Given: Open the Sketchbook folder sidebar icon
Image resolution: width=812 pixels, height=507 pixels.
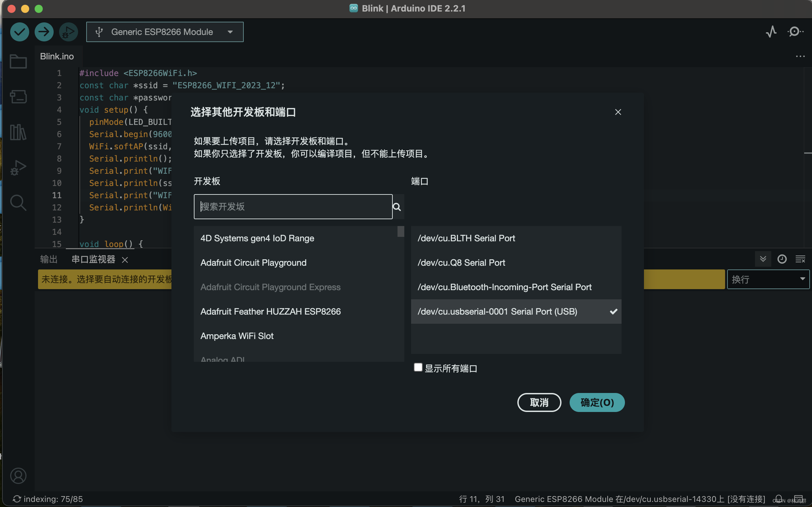Looking at the screenshot, I should [18, 61].
